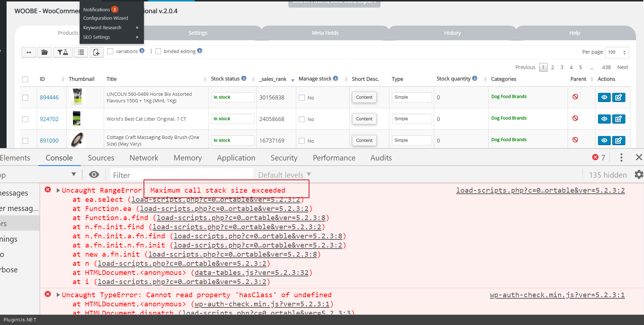Click the list view toolbar icon
Screen dimensions: 644x325
click(x=81, y=52)
